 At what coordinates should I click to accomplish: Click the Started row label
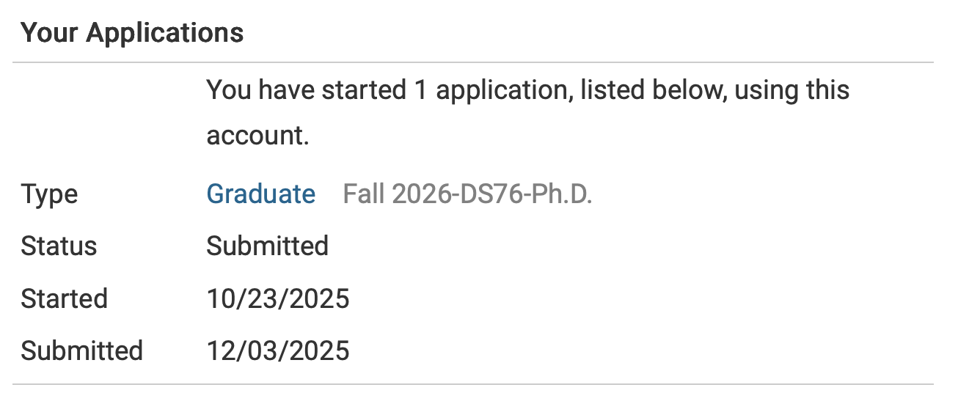(x=64, y=299)
